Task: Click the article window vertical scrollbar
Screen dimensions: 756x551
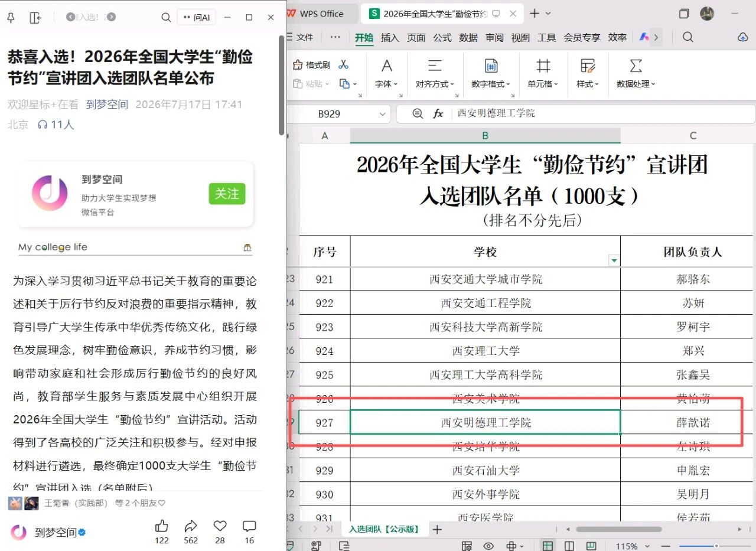Action: coord(282,86)
